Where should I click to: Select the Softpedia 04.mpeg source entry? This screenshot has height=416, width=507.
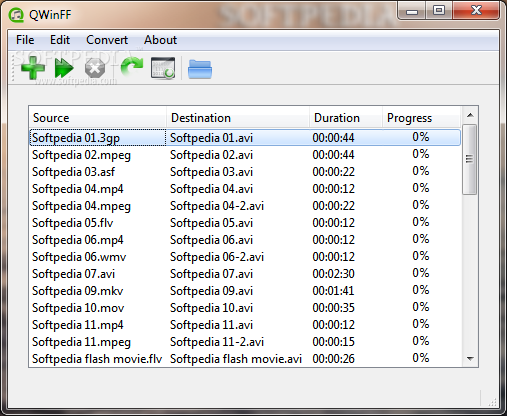pos(81,206)
